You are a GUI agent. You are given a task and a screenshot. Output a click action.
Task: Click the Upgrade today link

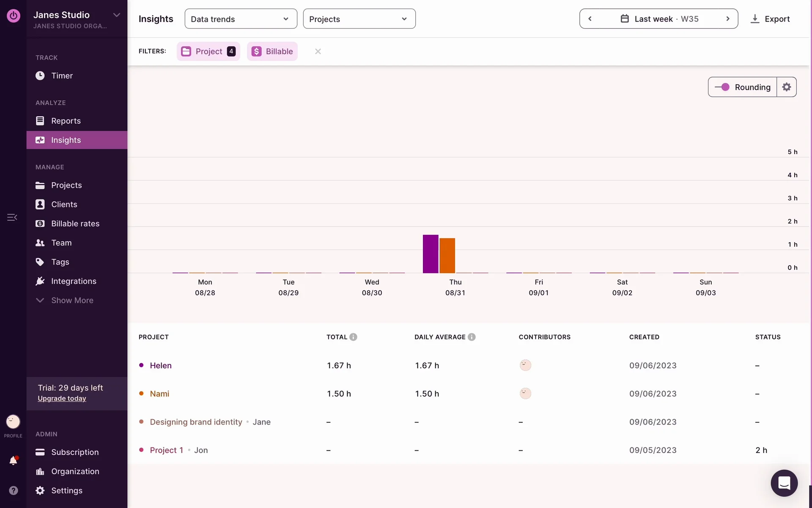(62, 398)
